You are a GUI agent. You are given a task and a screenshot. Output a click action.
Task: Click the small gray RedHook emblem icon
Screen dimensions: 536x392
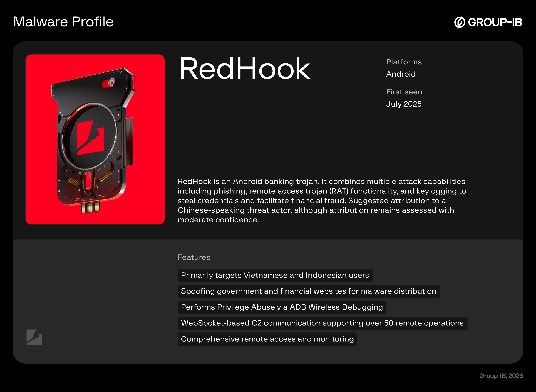coord(34,337)
